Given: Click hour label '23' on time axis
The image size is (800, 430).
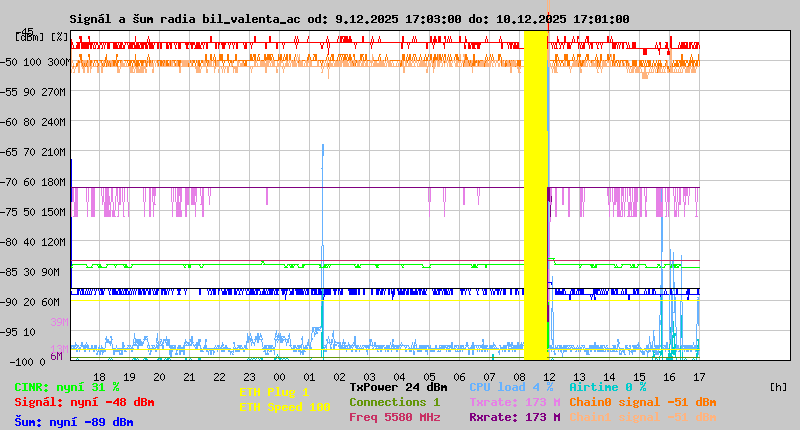Looking at the screenshot, I should [x=249, y=377].
